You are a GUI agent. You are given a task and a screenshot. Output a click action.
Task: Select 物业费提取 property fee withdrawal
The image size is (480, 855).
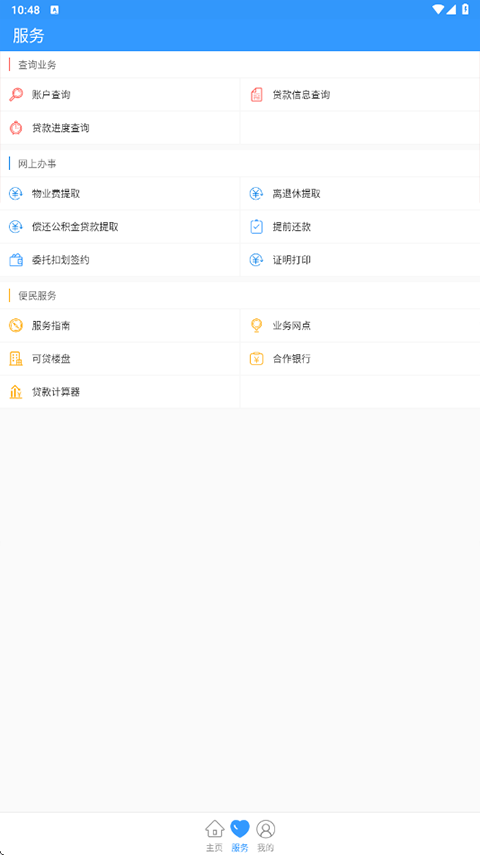point(120,194)
